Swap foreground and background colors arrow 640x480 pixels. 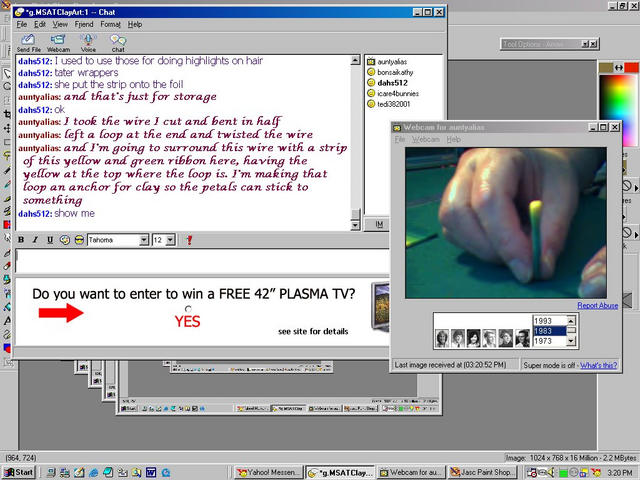(x=619, y=68)
